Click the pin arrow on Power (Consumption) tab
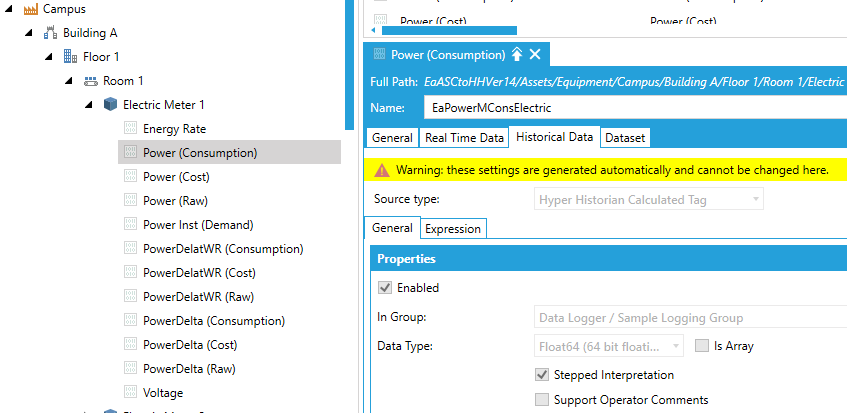Viewport: 847px width, 413px height. pyautogui.click(x=516, y=55)
